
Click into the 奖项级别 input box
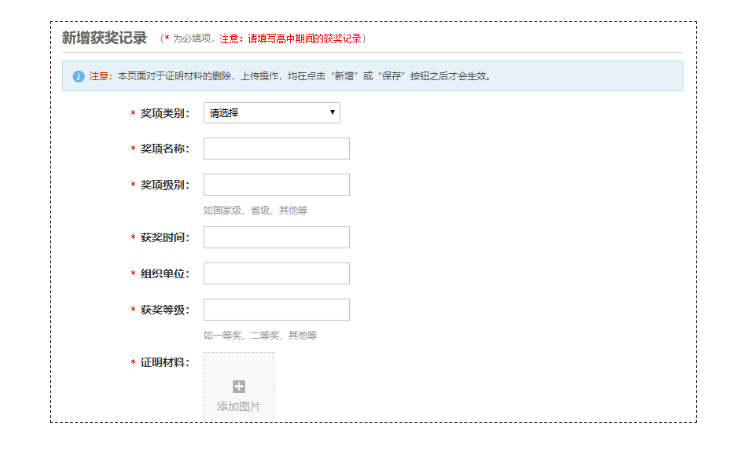click(x=276, y=185)
